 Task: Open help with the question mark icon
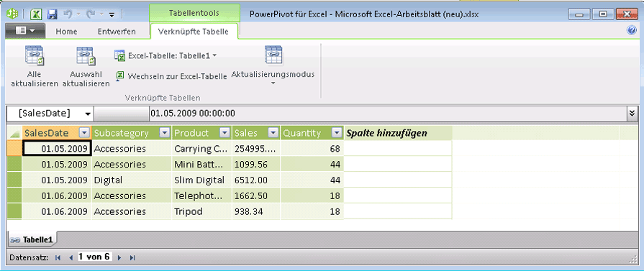(632, 30)
